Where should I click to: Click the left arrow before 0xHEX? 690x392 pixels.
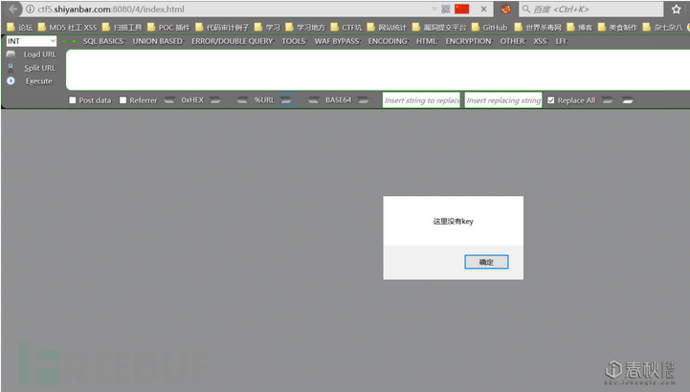[169, 100]
